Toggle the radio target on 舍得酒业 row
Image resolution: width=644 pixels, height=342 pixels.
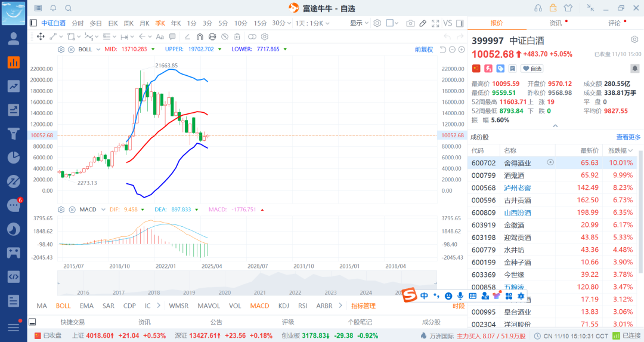tap(550, 162)
